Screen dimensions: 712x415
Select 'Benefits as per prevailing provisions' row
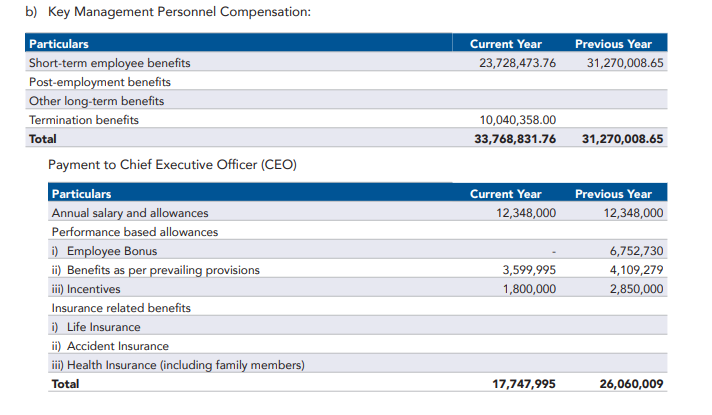pos(155,270)
